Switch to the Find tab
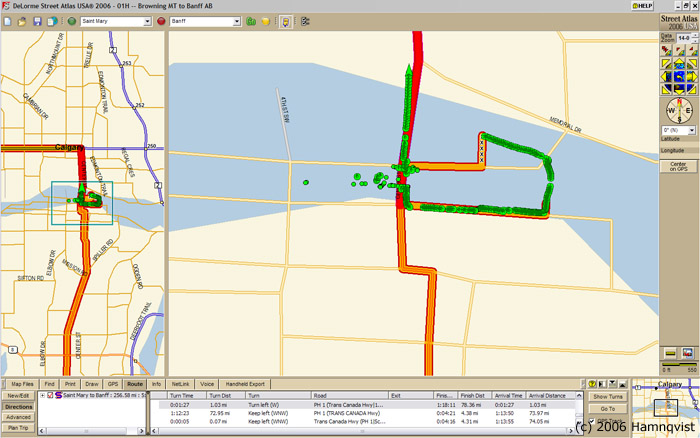 [50, 384]
